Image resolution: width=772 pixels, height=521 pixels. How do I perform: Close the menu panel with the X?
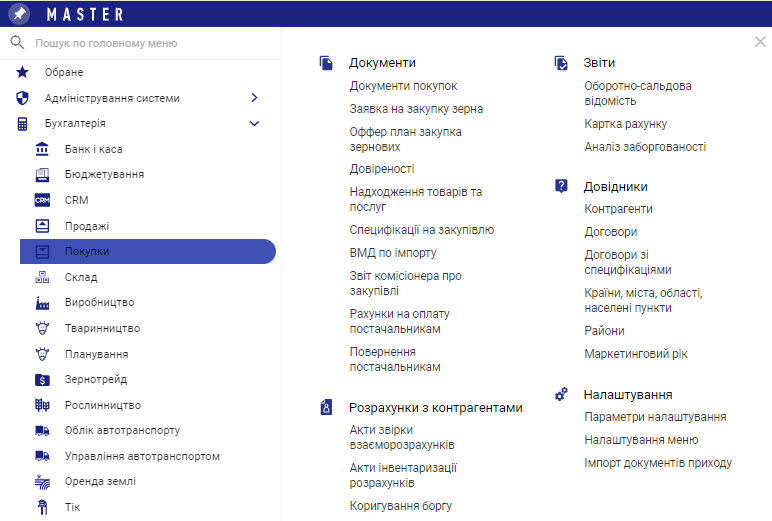[760, 41]
